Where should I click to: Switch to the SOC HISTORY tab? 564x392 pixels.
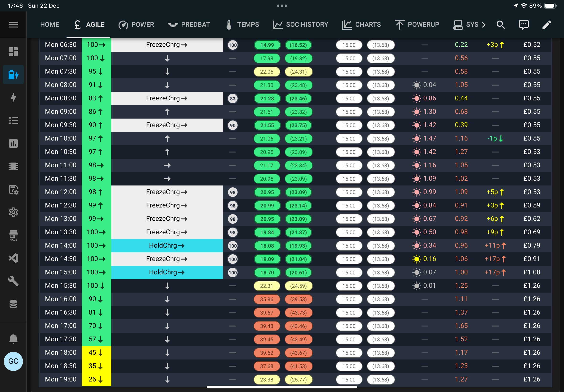[x=300, y=25]
